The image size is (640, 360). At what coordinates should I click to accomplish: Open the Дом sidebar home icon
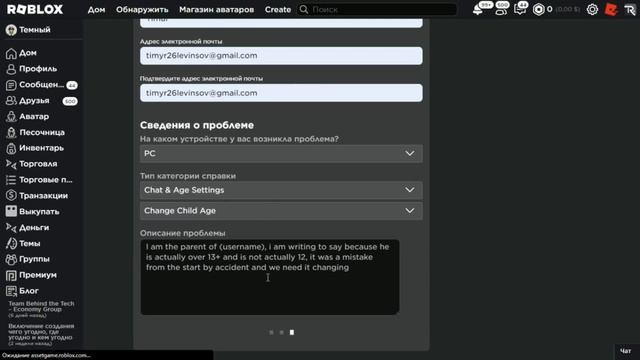click(11, 53)
